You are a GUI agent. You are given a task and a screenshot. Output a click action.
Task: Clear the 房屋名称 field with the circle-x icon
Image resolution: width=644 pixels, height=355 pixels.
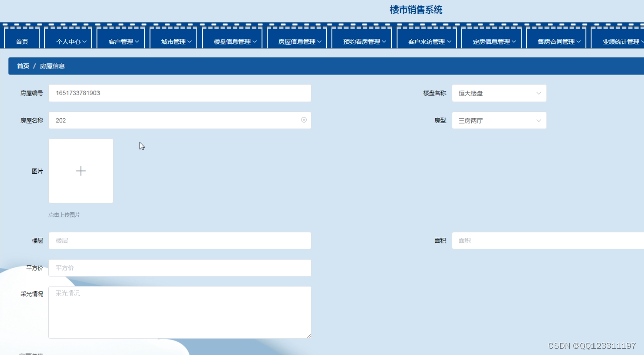(x=304, y=120)
